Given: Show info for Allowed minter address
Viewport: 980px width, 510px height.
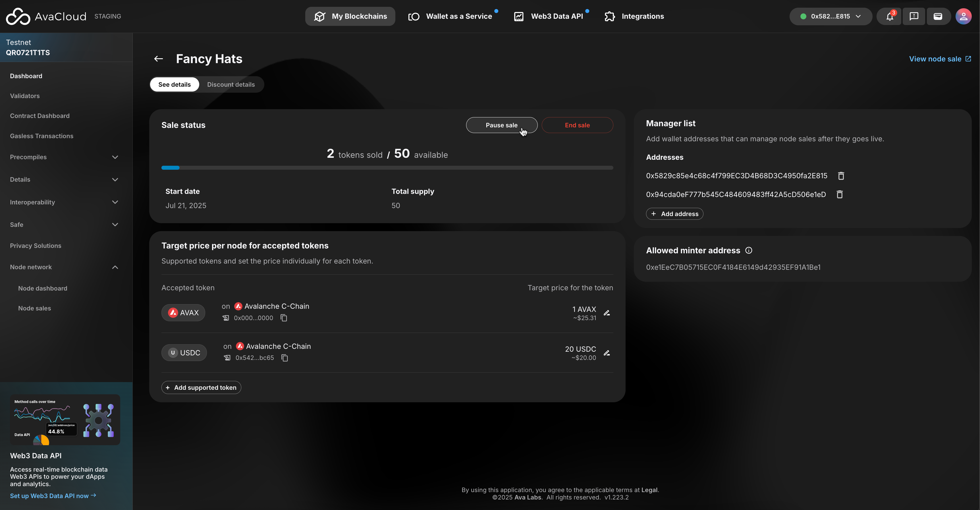Looking at the screenshot, I should pos(749,250).
